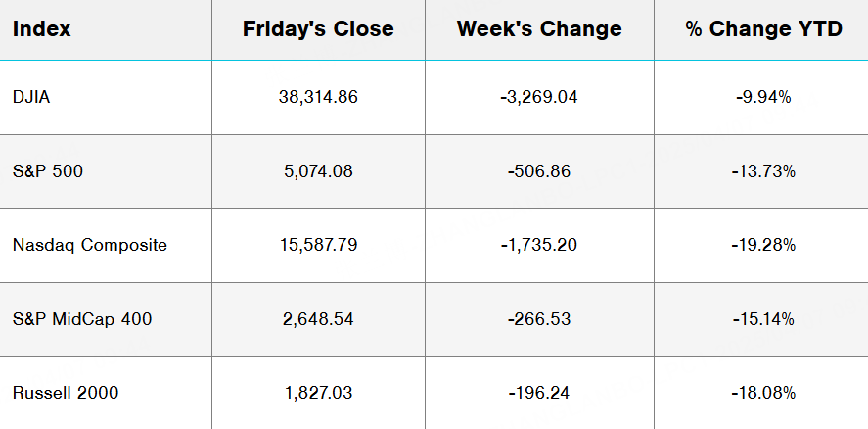Click Russell 2000 closing value 1,827.03
Screen dimensions: 868x429
click(318, 393)
